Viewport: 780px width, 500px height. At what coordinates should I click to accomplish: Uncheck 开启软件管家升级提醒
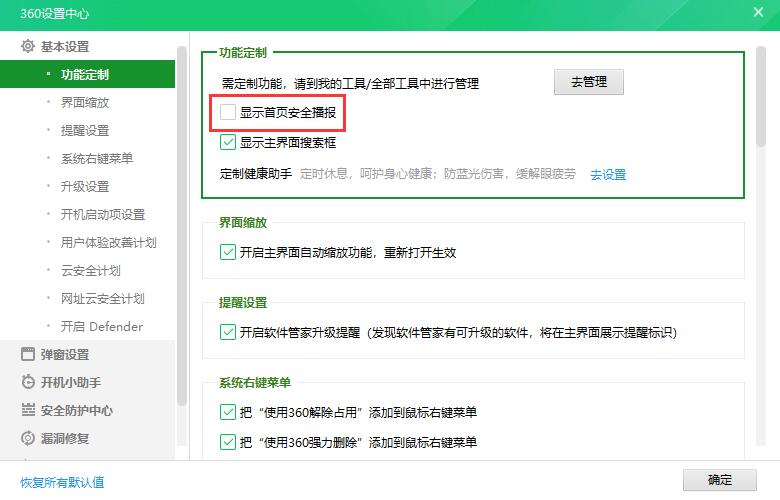pyautogui.click(x=228, y=332)
